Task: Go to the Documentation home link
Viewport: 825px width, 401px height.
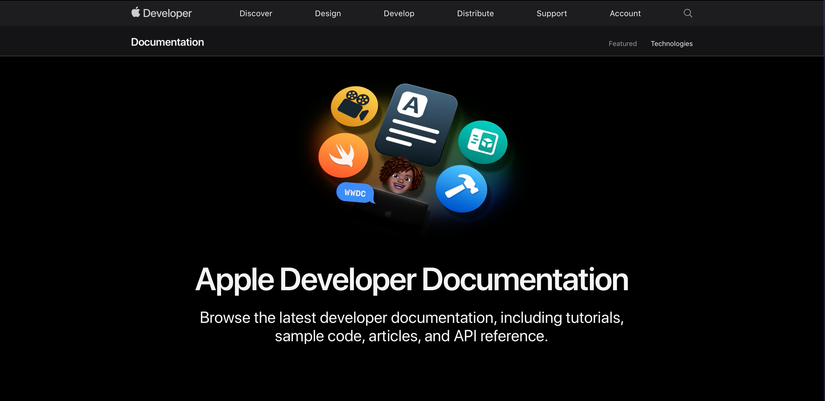Action: coord(167,42)
